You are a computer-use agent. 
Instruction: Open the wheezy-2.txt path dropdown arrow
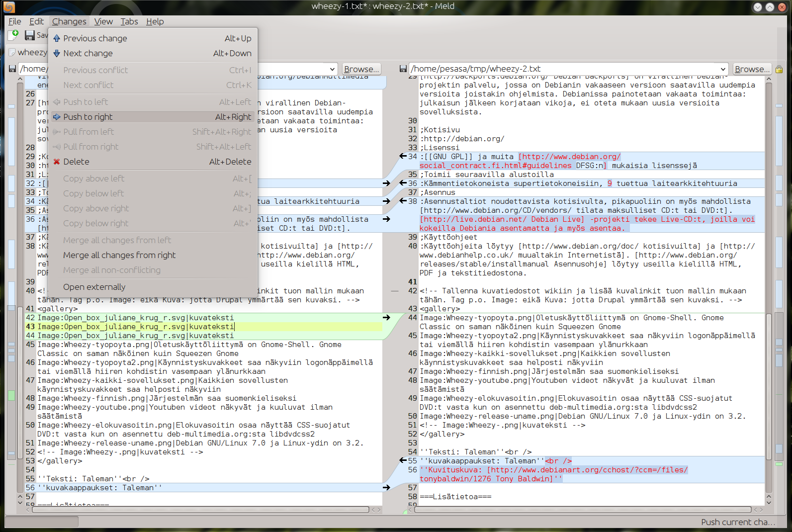click(723, 69)
